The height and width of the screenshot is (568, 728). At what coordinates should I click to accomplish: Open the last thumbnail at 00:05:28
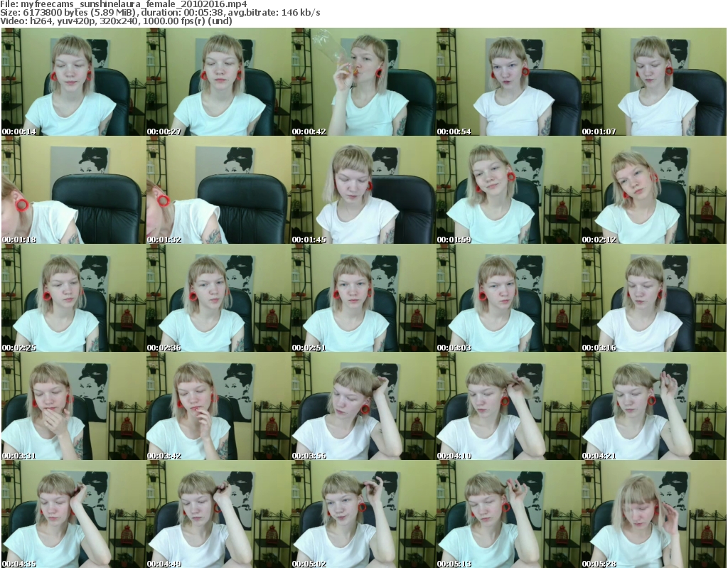pos(654,514)
